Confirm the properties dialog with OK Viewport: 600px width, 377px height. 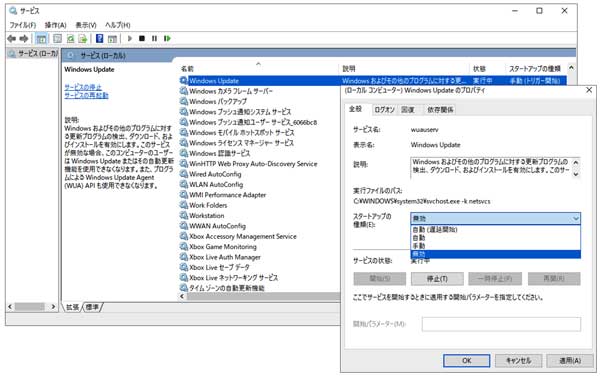click(x=466, y=361)
